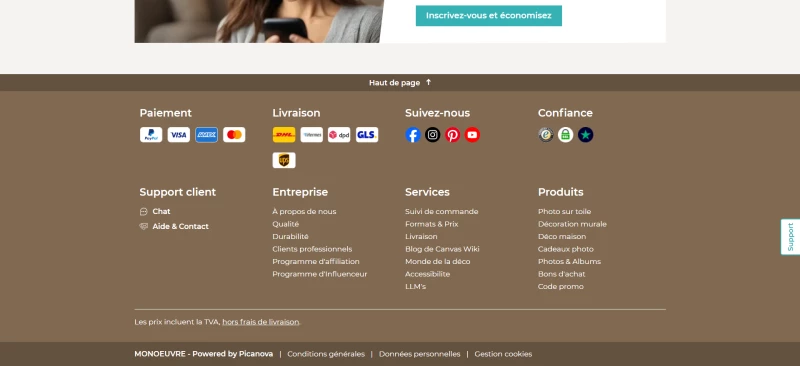Click the woman with phone photo
This screenshot has height=366, width=800.
259,21
